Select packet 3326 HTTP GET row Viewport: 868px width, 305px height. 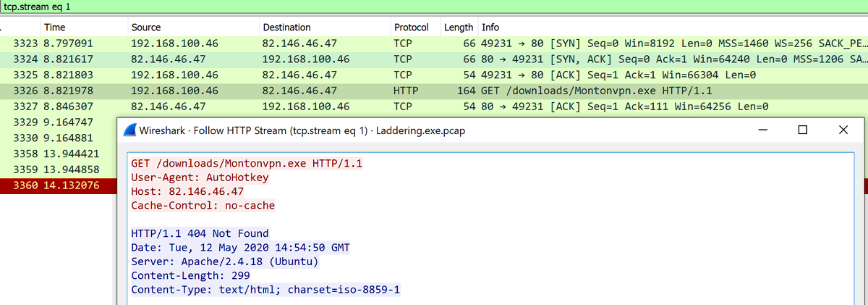click(x=434, y=90)
